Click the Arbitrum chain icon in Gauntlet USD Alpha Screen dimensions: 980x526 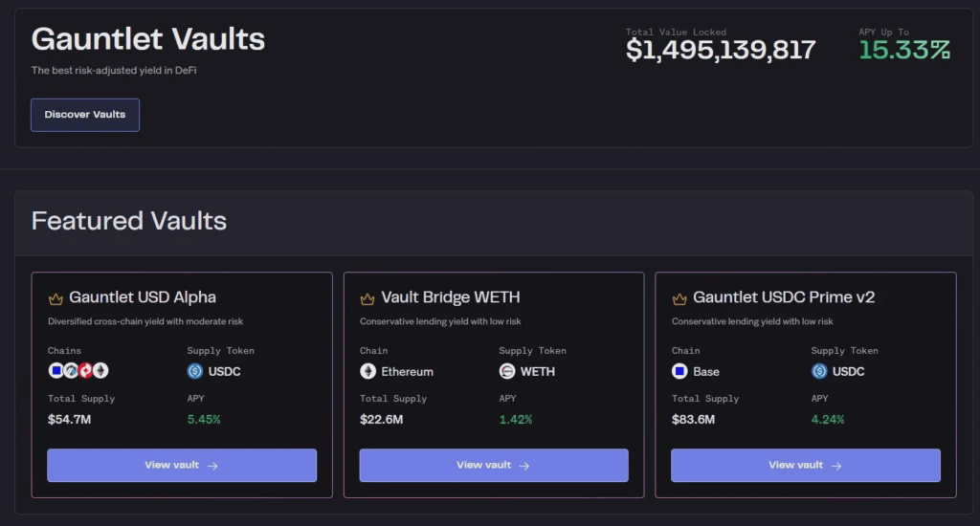71,371
